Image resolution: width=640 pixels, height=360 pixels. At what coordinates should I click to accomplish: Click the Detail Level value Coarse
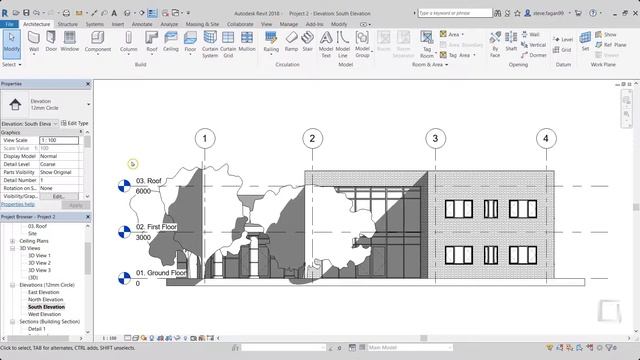pyautogui.click(x=59, y=164)
